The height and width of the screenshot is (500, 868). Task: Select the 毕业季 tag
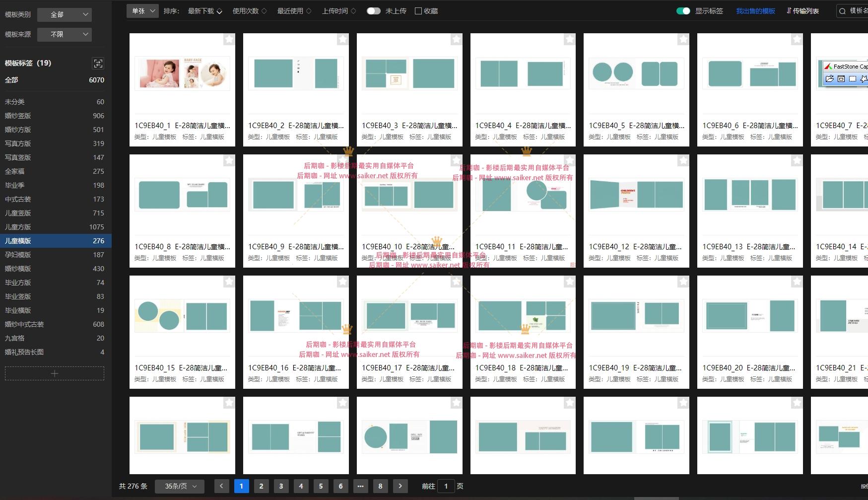55,185
